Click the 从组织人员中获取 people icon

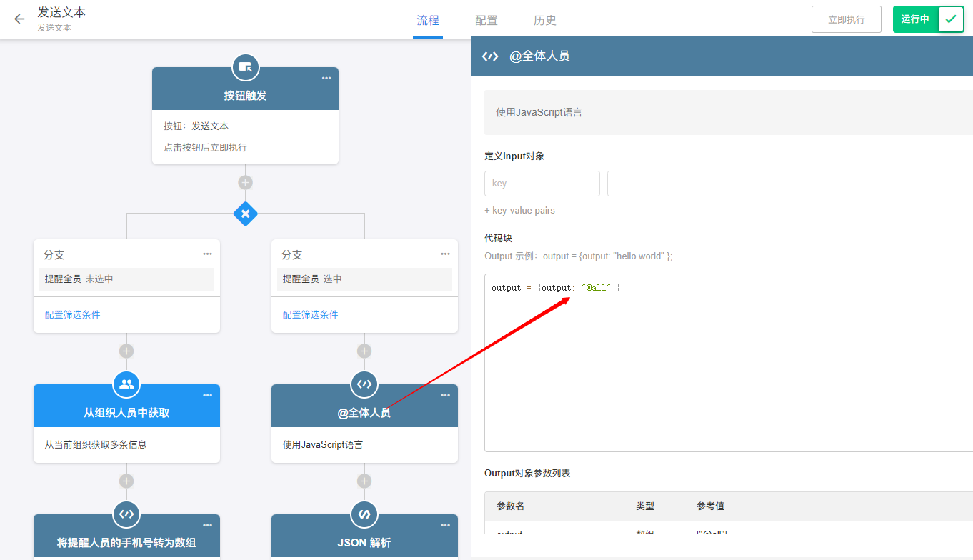point(126,384)
